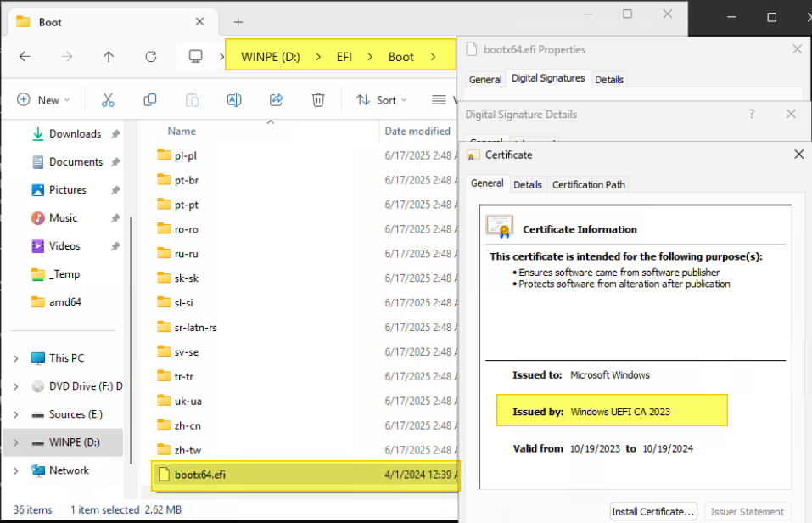812x523 pixels.
Task: Click the Up navigation arrow
Action: [x=105, y=56]
